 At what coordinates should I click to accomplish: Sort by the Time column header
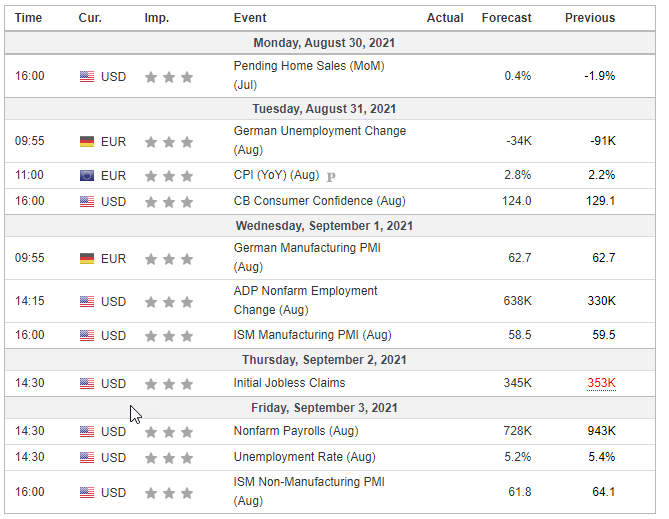coord(28,18)
